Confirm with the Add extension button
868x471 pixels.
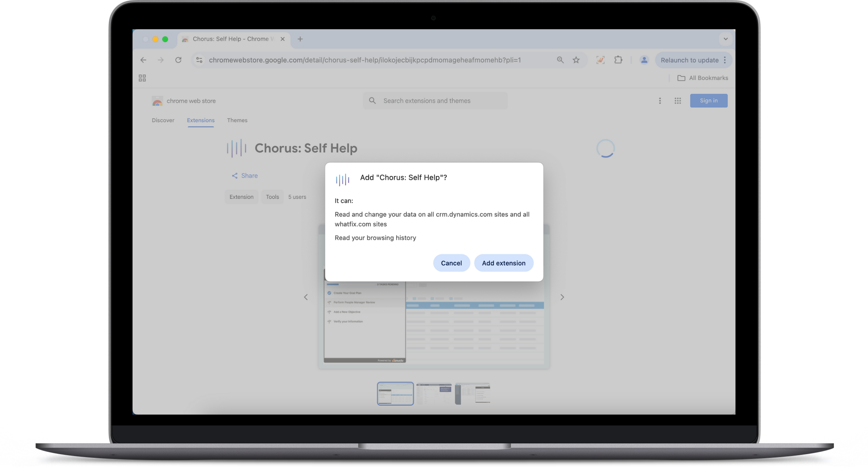pyautogui.click(x=503, y=263)
